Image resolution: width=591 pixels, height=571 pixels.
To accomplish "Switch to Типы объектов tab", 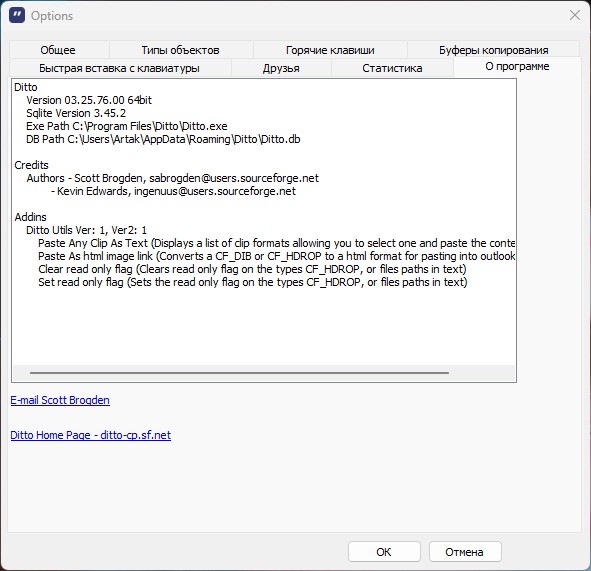I will click(181, 50).
